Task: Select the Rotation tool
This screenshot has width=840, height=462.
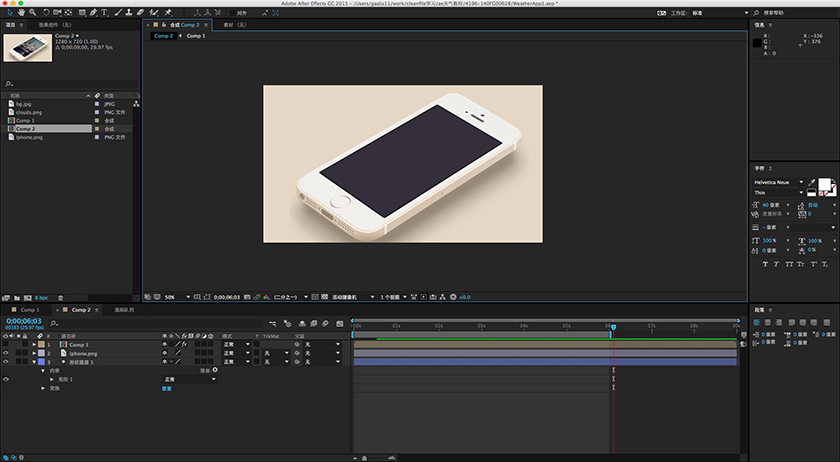Action: pos(46,12)
